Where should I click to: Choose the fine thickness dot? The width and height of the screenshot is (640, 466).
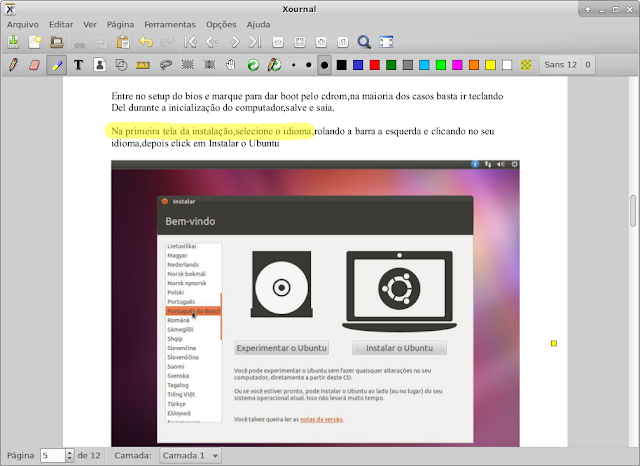point(293,65)
